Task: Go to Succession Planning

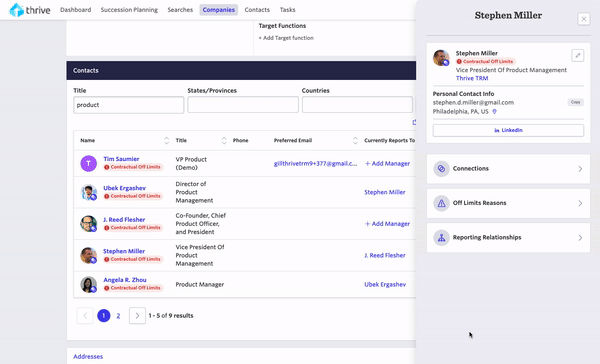Action: pos(129,10)
